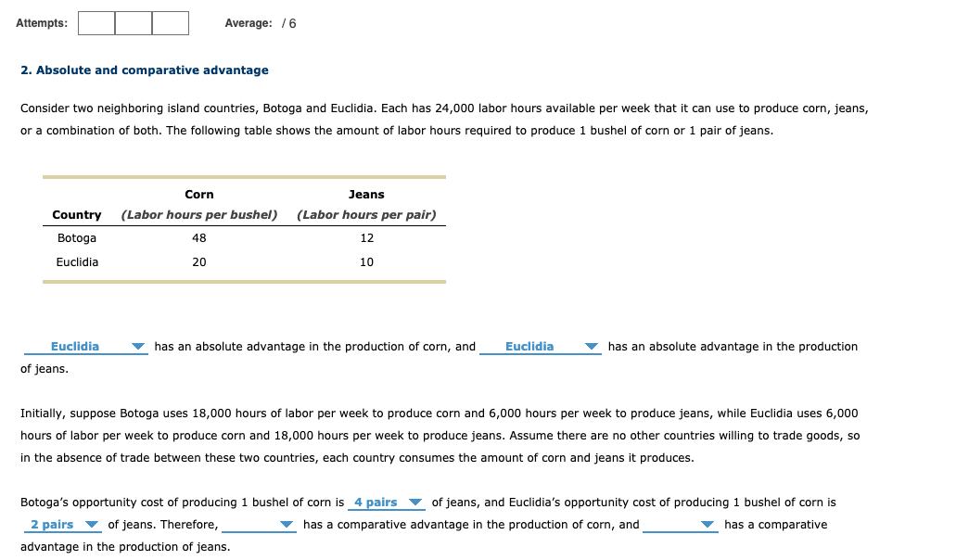Click the arrow on the blank dropdown after 'Therefore,'
This screenshot has width=969, height=560.
(x=287, y=524)
